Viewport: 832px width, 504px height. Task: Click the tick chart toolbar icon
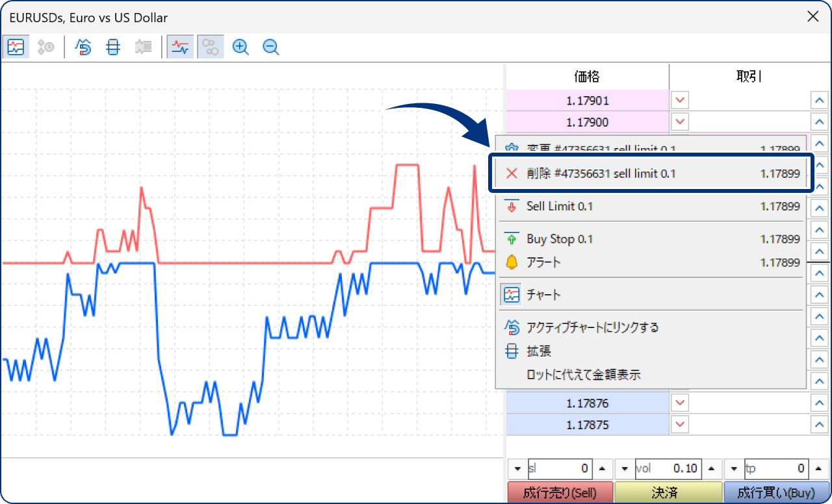coord(16,47)
